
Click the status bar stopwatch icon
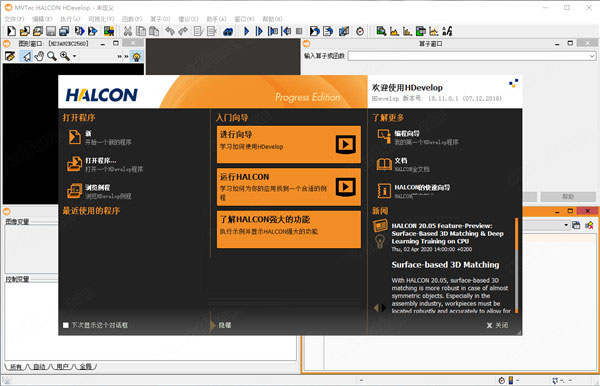click(502, 380)
